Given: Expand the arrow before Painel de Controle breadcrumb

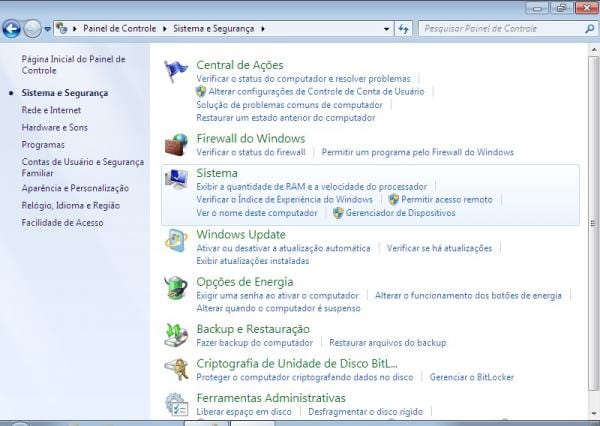Looking at the screenshot, I should click(x=75, y=29).
